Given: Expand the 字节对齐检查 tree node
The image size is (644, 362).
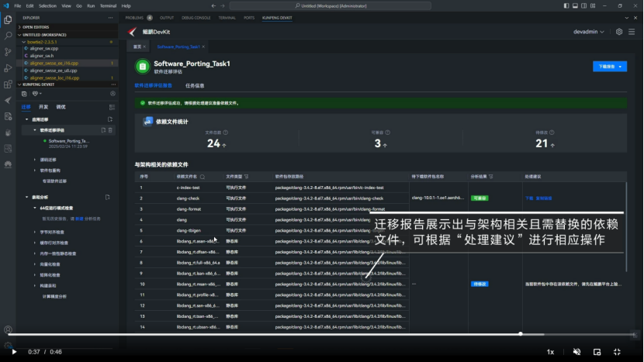Looking at the screenshot, I should coord(34,232).
